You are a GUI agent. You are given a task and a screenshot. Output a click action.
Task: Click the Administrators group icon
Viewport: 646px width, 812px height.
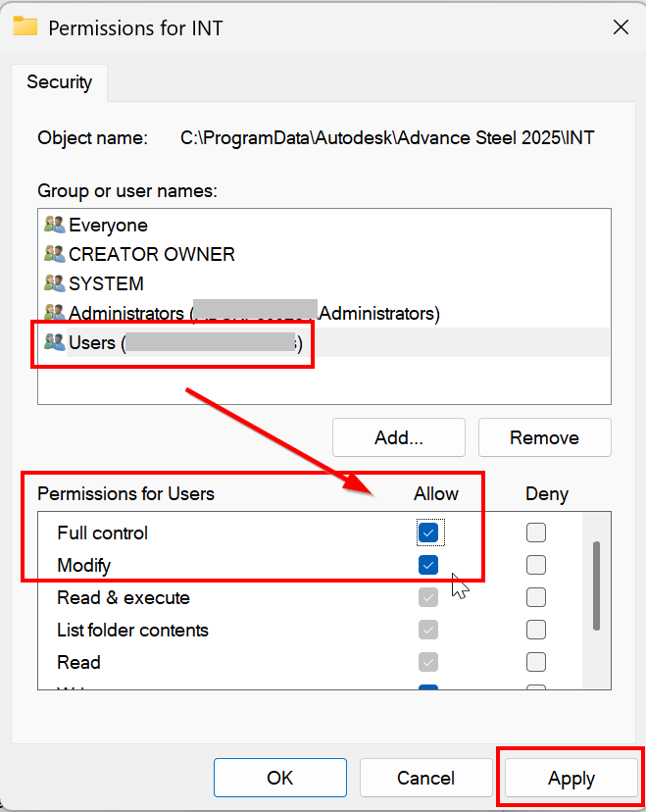click(54, 314)
